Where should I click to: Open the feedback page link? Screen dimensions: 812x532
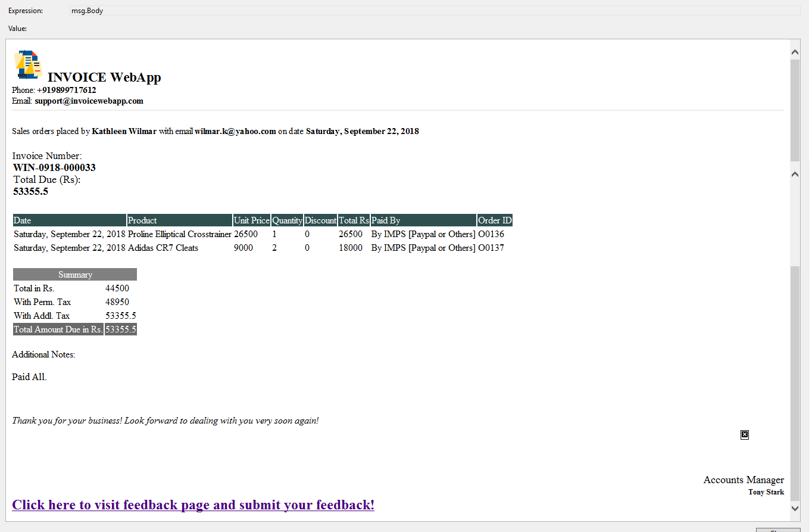[193, 505]
